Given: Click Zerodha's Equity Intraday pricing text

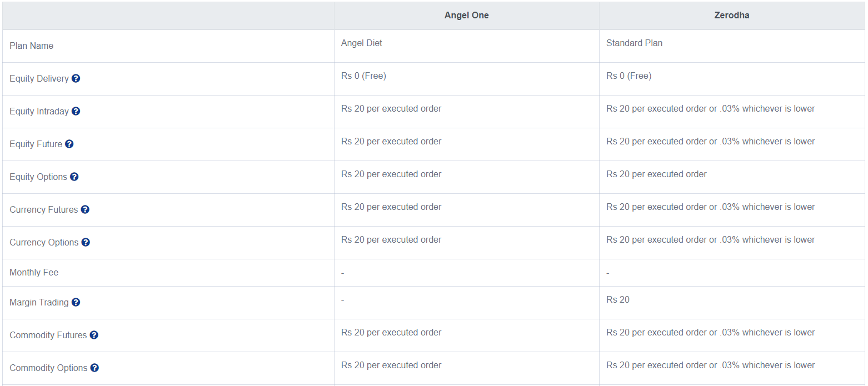Looking at the screenshot, I should 710,108.
